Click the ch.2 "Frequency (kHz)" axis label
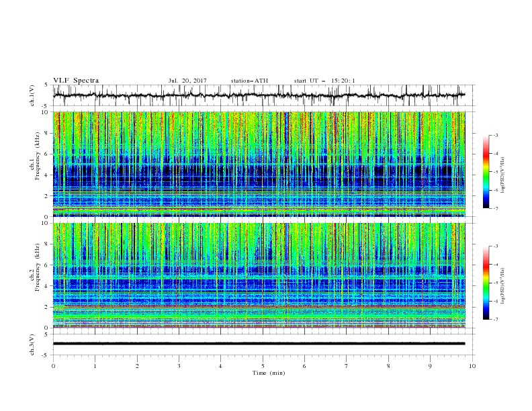The image size is (532, 411). [38, 267]
